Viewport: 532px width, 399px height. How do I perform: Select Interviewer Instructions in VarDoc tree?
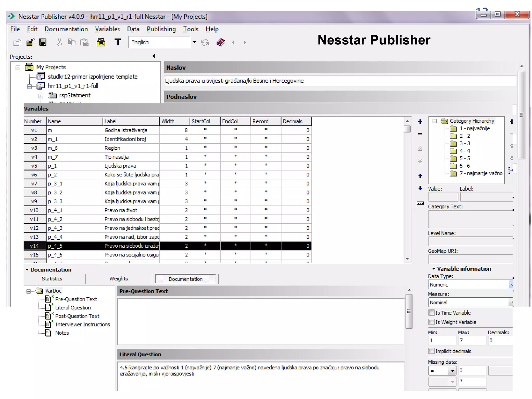[83, 324]
